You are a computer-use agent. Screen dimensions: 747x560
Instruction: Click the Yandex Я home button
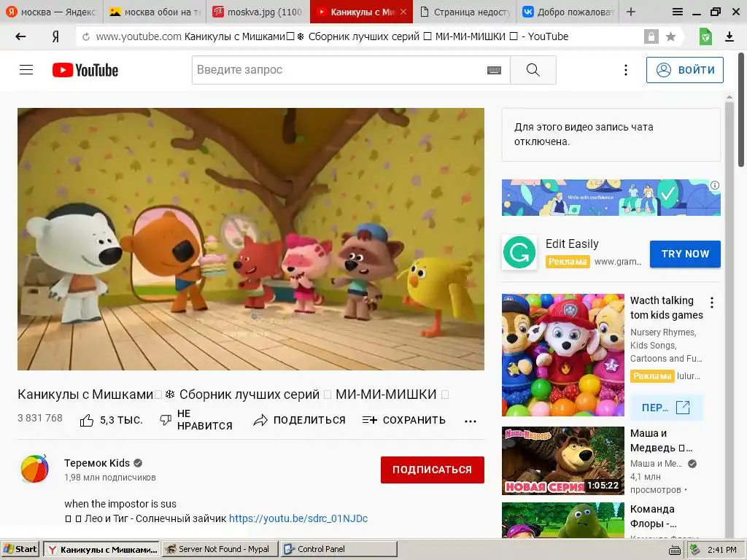point(55,36)
